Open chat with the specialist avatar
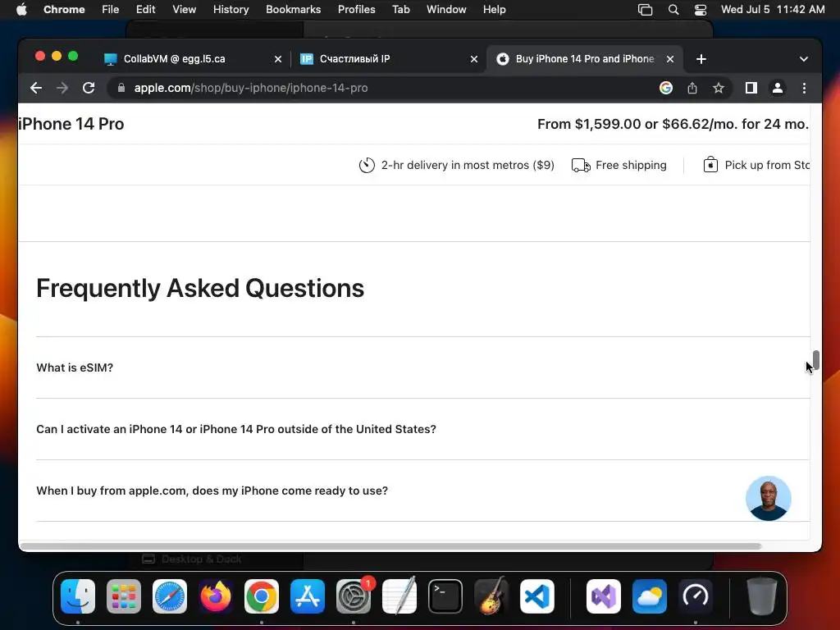 [x=768, y=498]
